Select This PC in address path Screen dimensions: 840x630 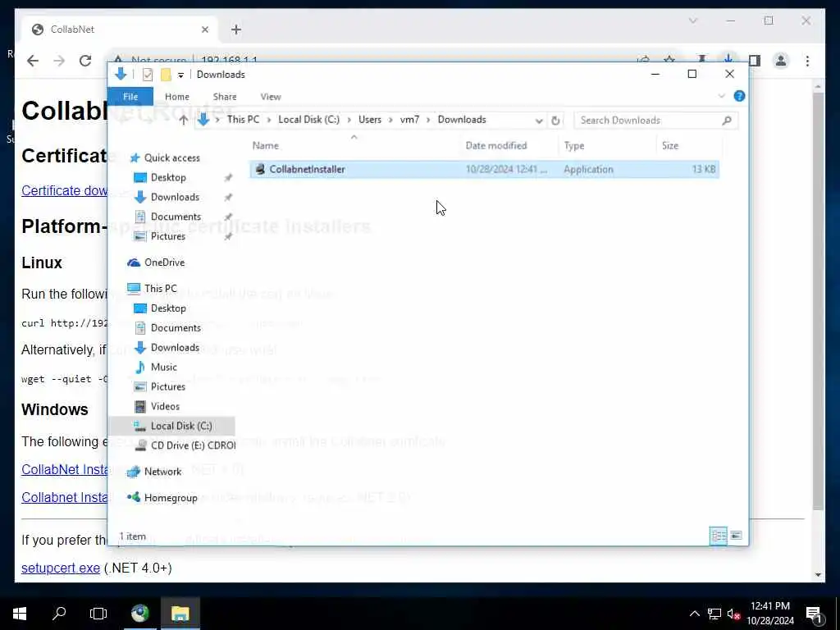tap(243, 120)
